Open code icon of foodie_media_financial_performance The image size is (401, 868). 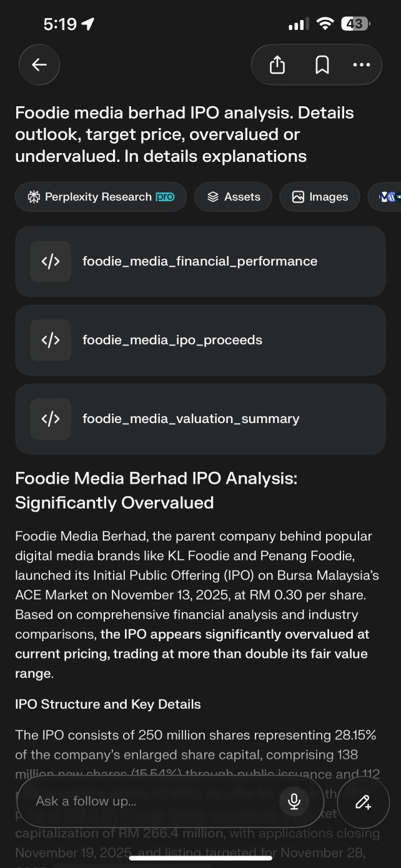click(51, 261)
